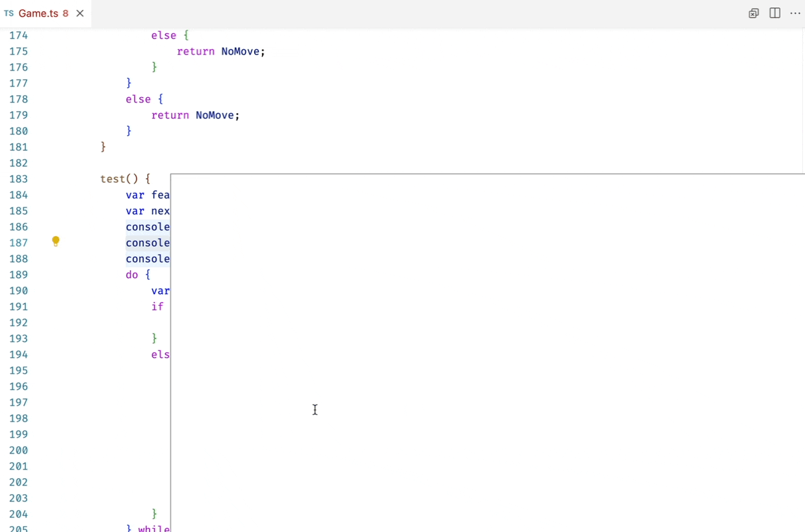Screen dimensions: 805x532
Task: Click the close-editor-group icon at top right
Action: 753,13
